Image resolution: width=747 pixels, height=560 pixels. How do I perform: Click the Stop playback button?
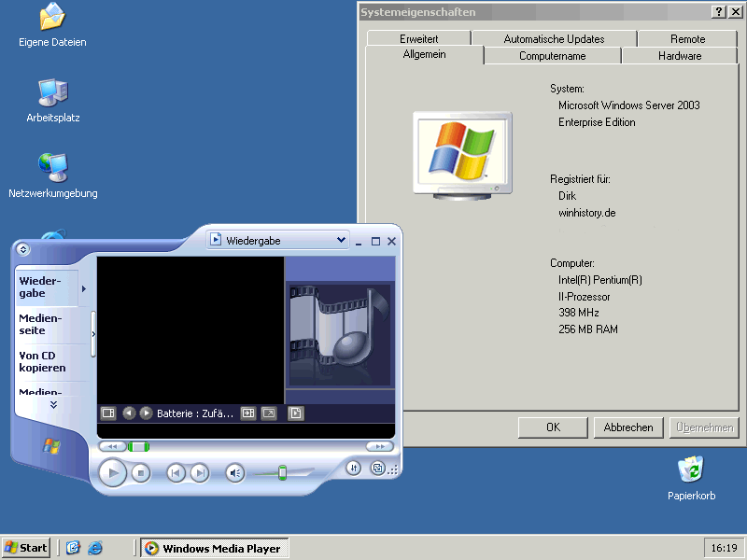(140, 473)
